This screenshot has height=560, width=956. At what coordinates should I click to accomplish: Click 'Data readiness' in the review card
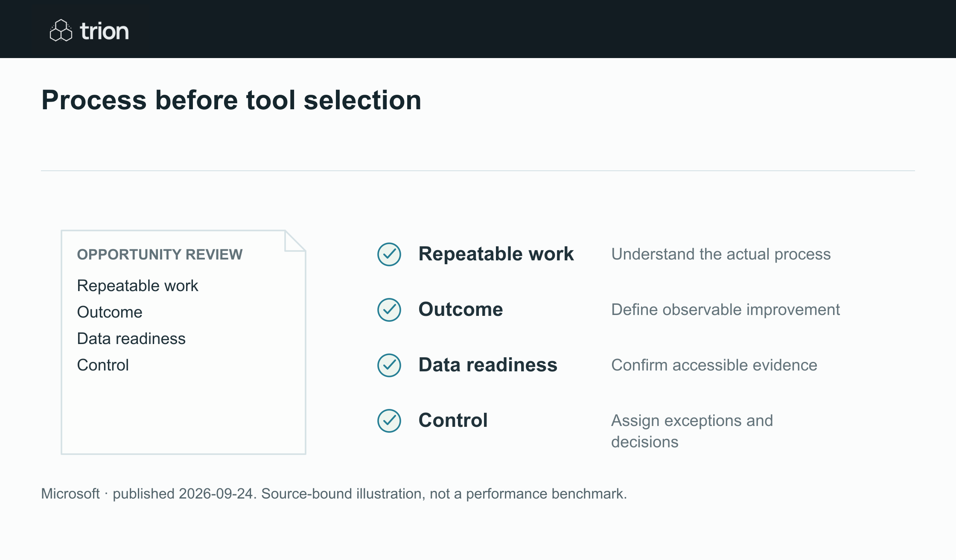point(131,338)
